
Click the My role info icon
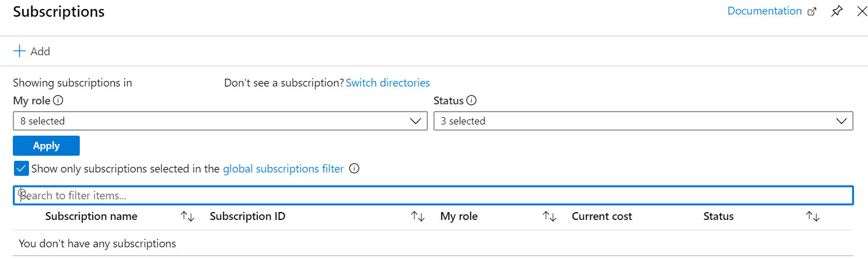tap(57, 101)
